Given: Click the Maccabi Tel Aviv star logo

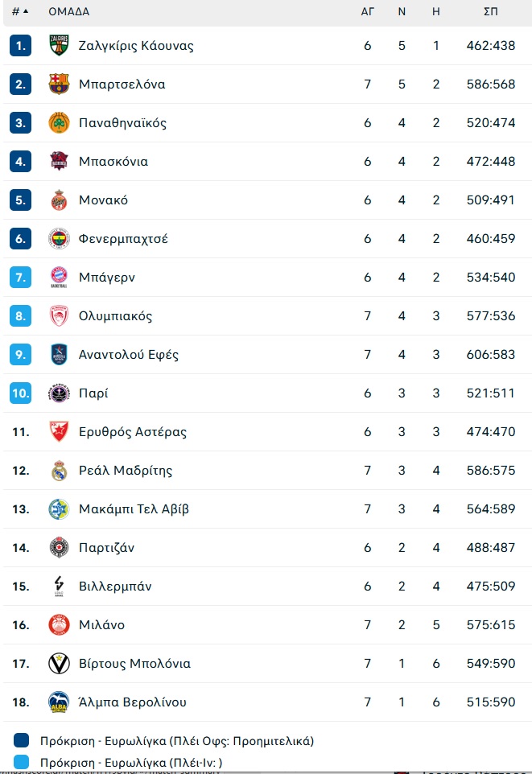Looking at the screenshot, I should pyautogui.click(x=59, y=509).
